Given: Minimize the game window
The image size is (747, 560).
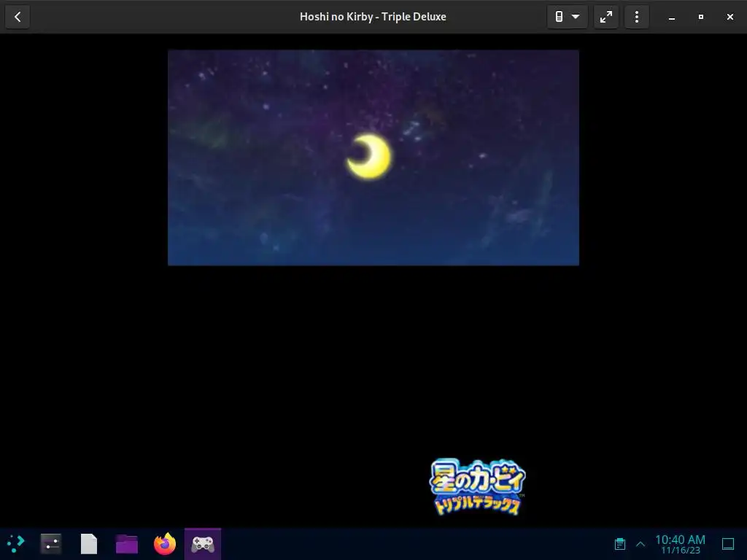Looking at the screenshot, I should click(x=672, y=17).
